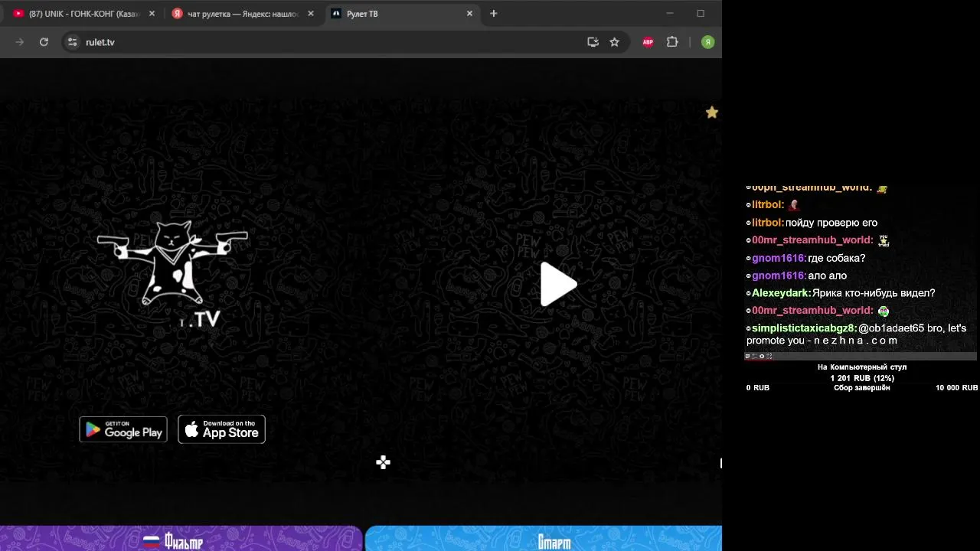
Task: Reload the rulet.tv page
Action: click(x=44, y=42)
